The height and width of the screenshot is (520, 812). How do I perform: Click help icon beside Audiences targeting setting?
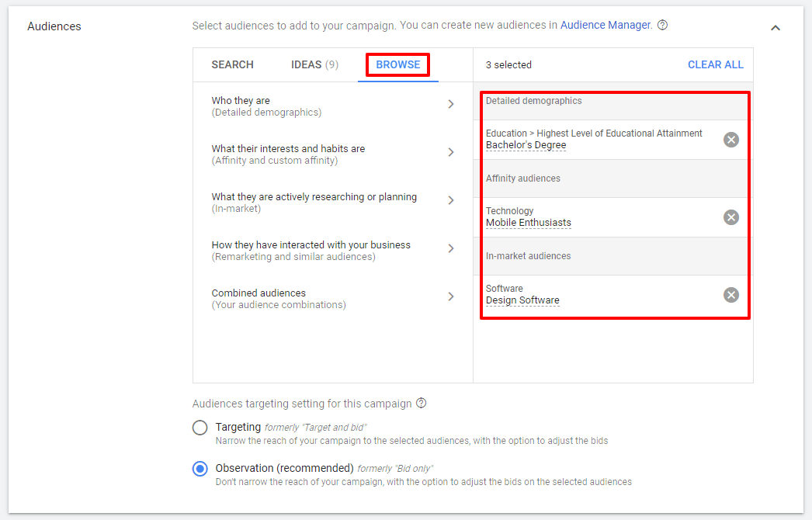tap(422, 404)
